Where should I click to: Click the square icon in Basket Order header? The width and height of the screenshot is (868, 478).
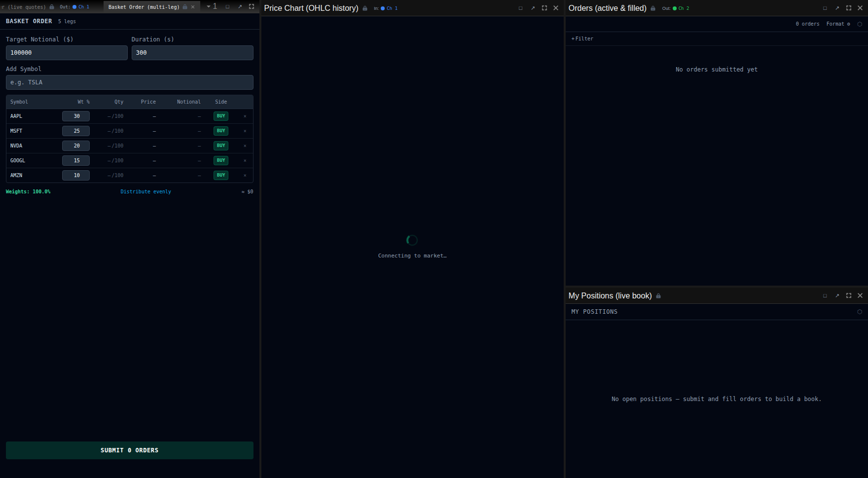click(x=227, y=6)
